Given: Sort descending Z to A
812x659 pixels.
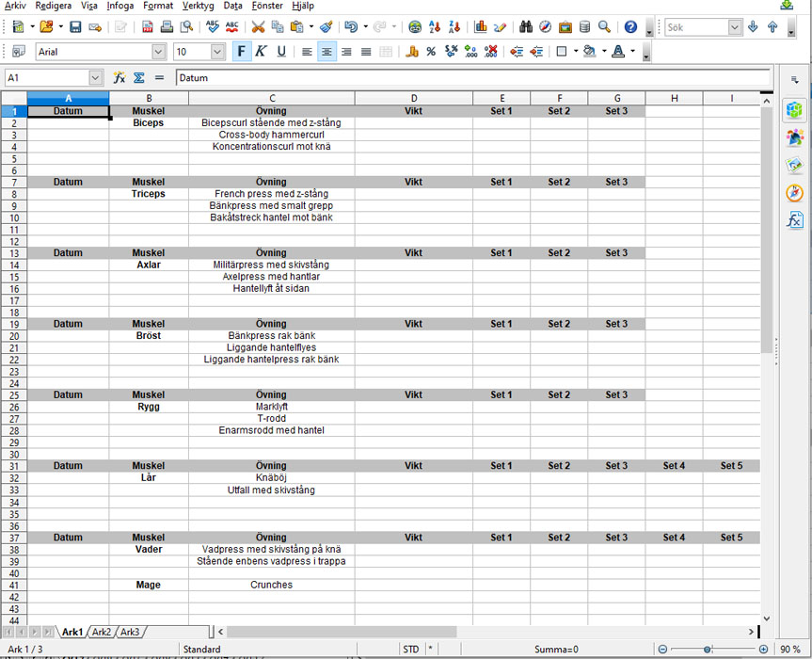Looking at the screenshot, I should pyautogui.click(x=454, y=27).
